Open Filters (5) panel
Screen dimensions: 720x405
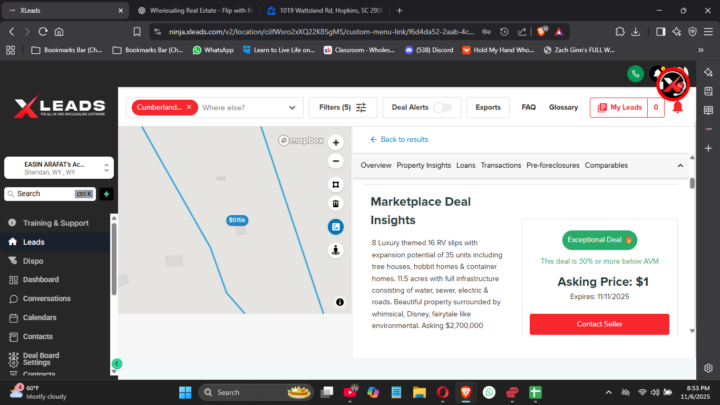[343, 107]
